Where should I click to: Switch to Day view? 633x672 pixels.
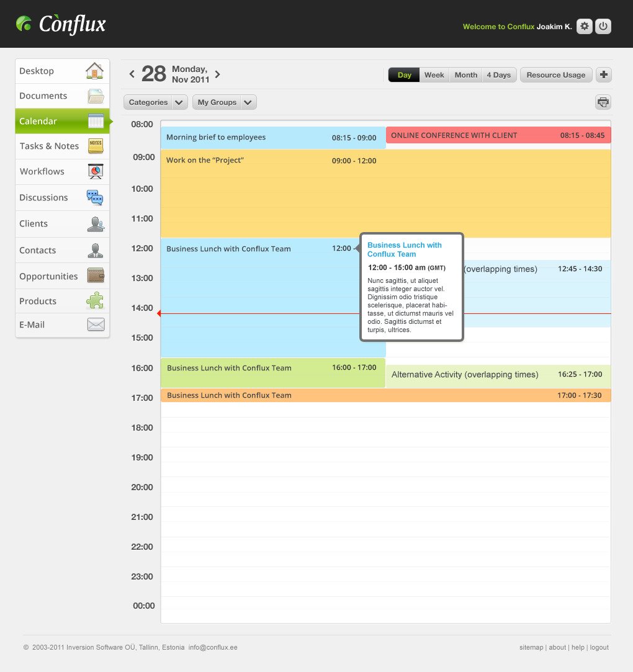click(x=404, y=74)
